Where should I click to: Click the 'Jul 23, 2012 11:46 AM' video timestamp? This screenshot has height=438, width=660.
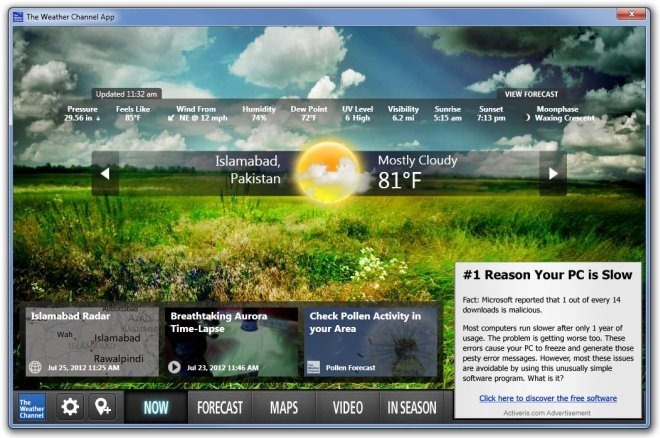223,368
